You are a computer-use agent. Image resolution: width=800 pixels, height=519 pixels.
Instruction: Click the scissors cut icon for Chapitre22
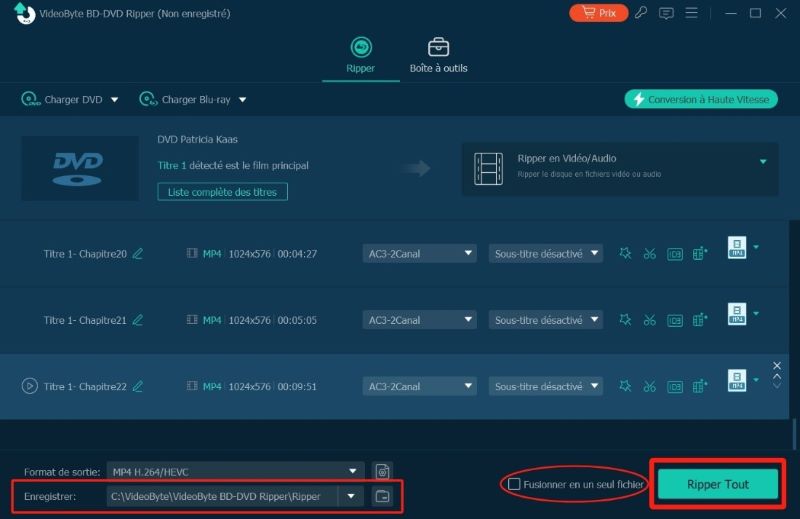pos(649,386)
